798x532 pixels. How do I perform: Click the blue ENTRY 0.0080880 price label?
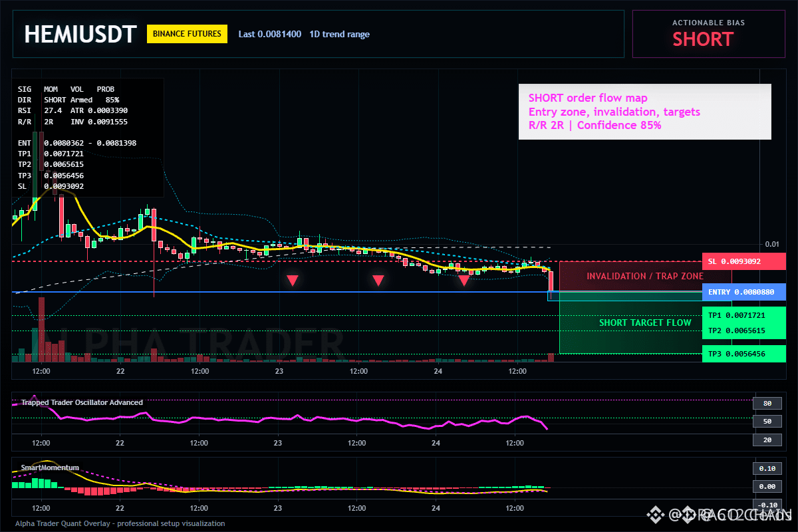743,292
